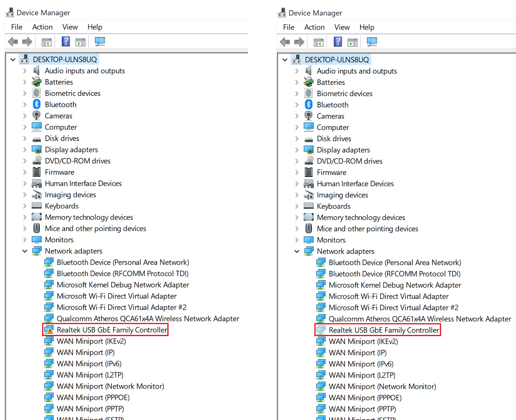Image resolution: width=516 pixels, height=420 pixels.
Task: Click the Biometric devices fingerprint icon, left window
Action: [36, 93]
